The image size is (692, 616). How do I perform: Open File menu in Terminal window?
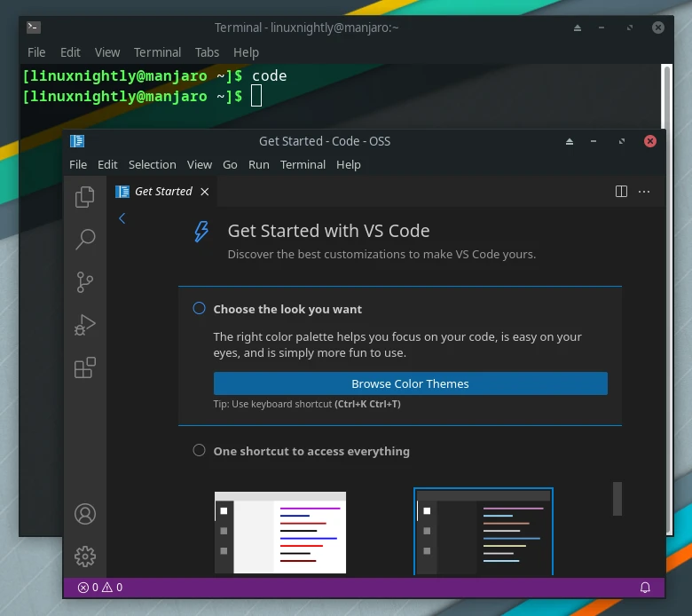[x=36, y=52]
